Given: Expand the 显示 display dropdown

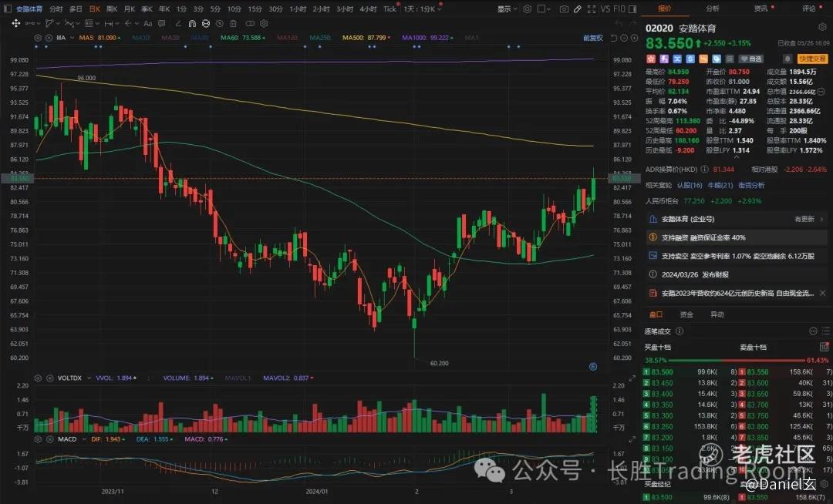Looking at the screenshot, I should pos(507,9).
